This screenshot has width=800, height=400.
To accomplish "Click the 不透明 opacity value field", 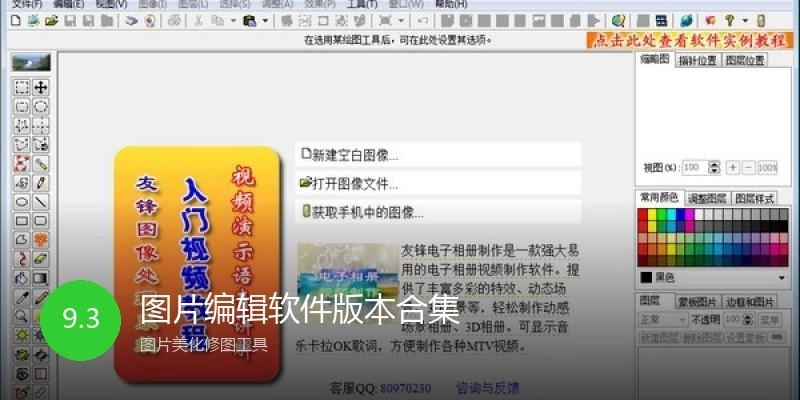I will [x=733, y=320].
